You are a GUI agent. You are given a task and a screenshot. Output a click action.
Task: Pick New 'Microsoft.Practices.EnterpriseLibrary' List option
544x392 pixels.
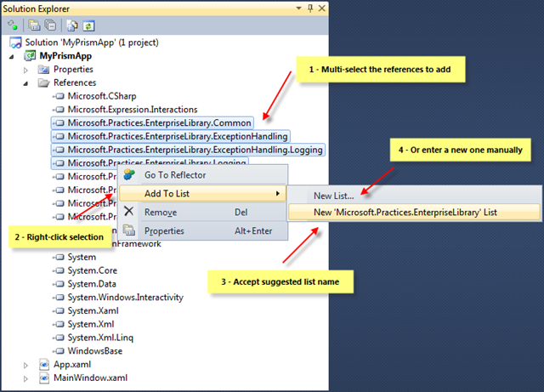(415, 212)
